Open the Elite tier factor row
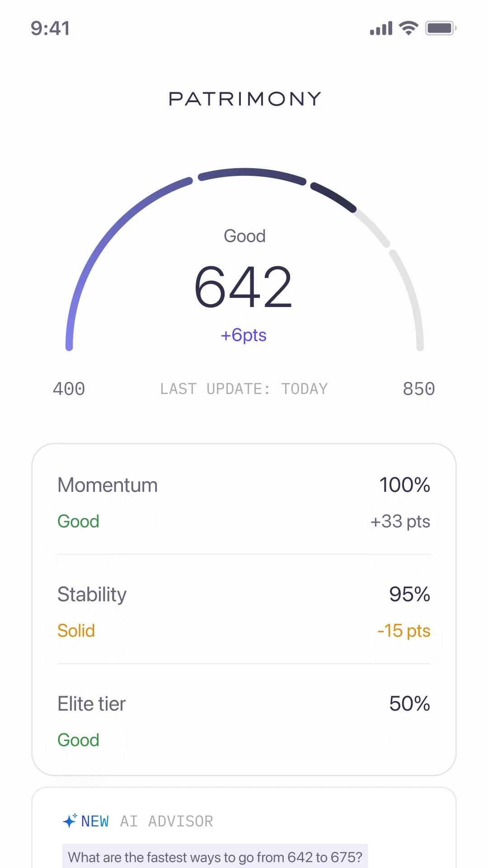 tap(244, 722)
